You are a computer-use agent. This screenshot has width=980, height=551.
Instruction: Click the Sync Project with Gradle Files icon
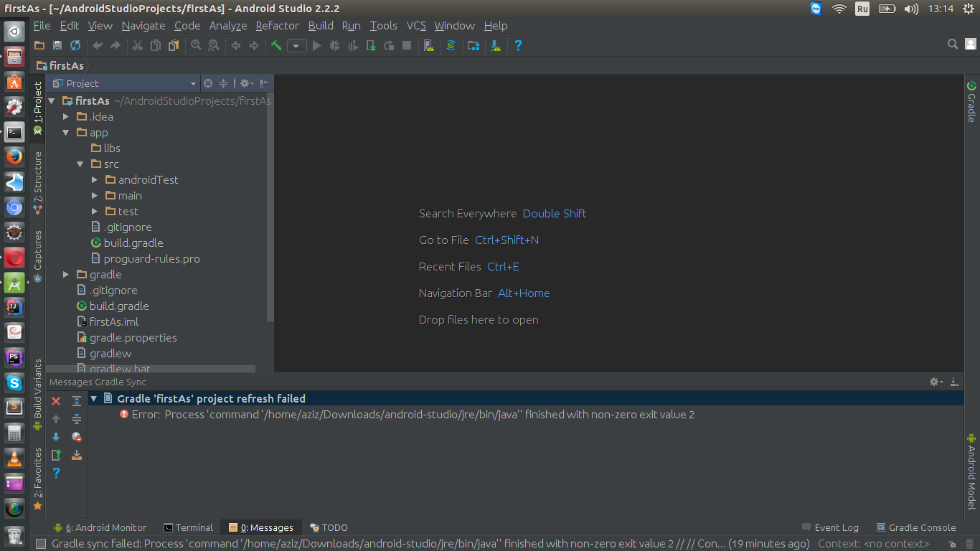pos(451,45)
